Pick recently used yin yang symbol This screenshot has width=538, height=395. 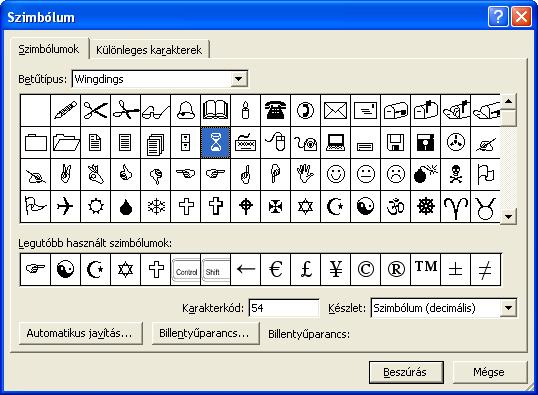click(x=66, y=269)
